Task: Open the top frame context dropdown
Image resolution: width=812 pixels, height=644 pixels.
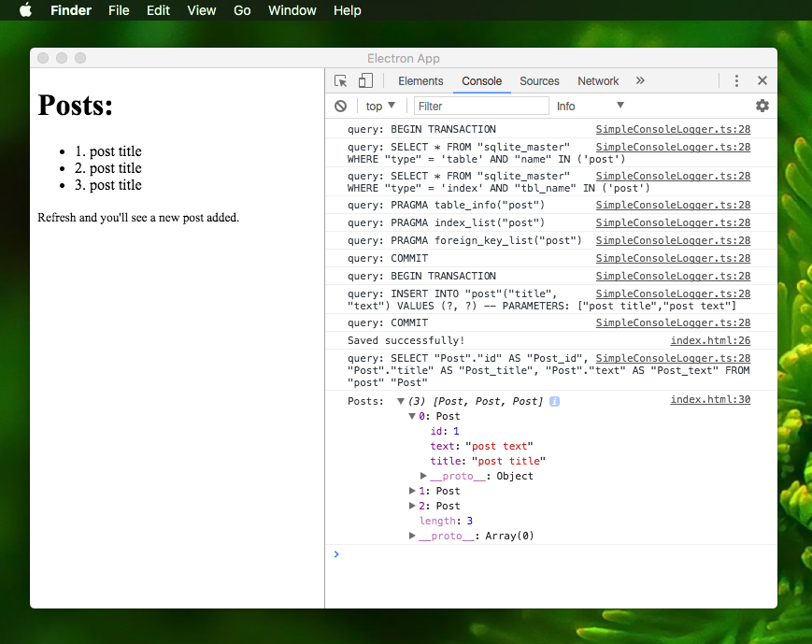Action: [x=377, y=106]
